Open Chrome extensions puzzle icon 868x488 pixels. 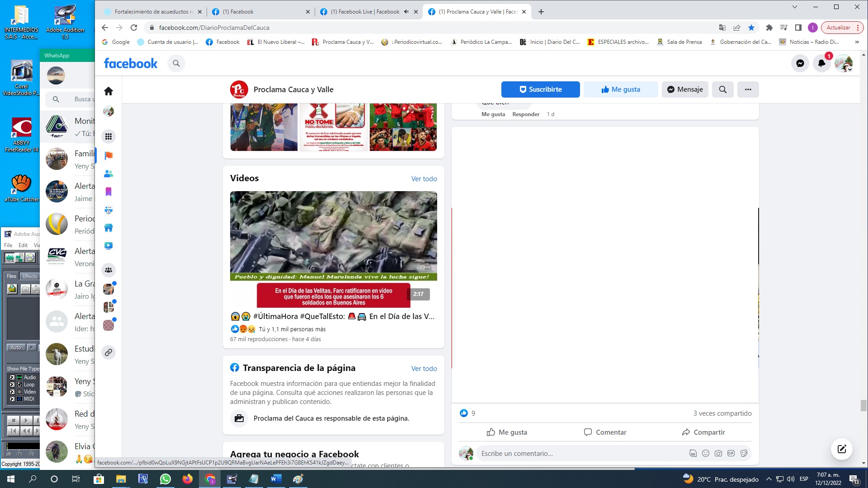click(769, 28)
